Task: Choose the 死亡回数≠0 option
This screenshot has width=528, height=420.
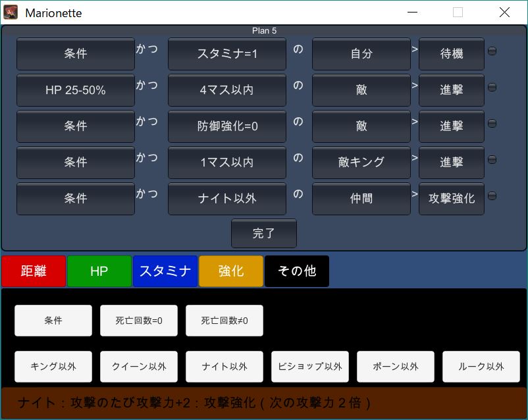Action: (x=224, y=321)
